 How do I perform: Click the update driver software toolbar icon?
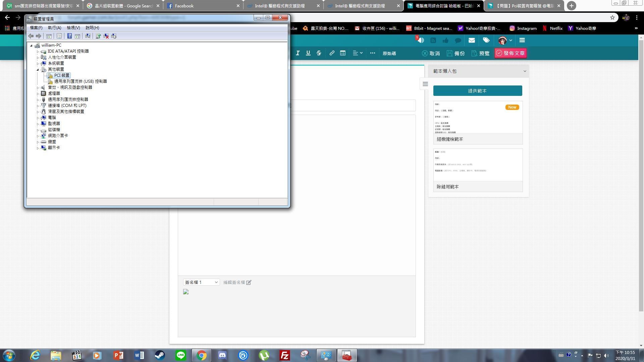click(x=98, y=36)
